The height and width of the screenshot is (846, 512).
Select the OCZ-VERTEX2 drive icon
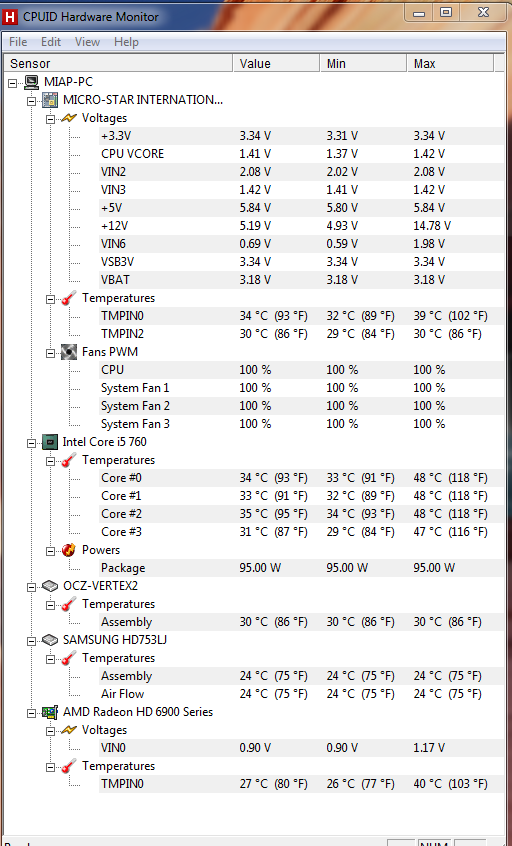(x=50, y=586)
